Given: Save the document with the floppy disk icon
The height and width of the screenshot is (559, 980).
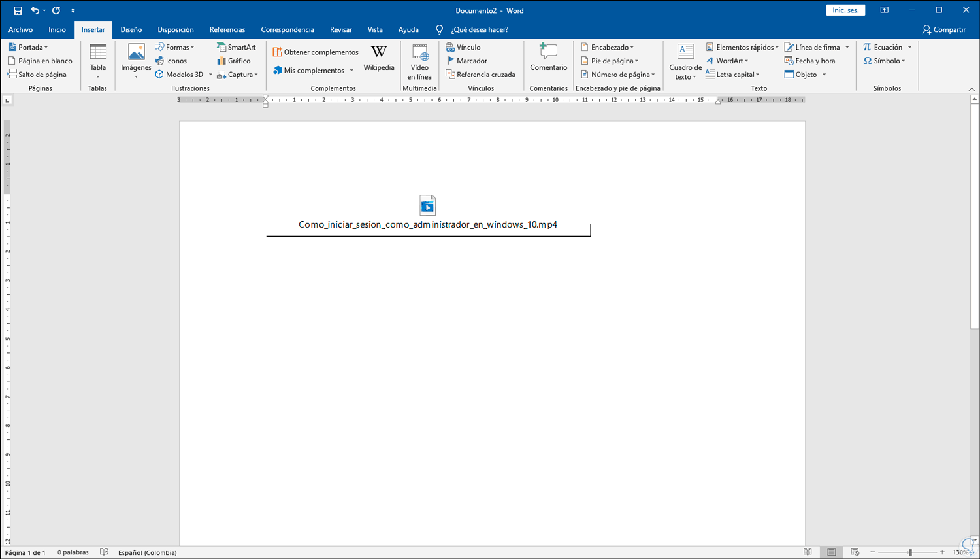Looking at the screenshot, I should pos(18,10).
